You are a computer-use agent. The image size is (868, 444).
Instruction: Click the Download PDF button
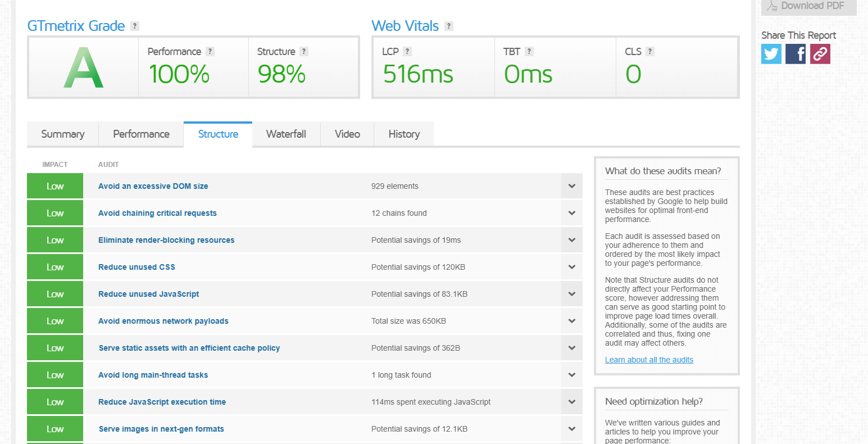pyautogui.click(x=808, y=6)
